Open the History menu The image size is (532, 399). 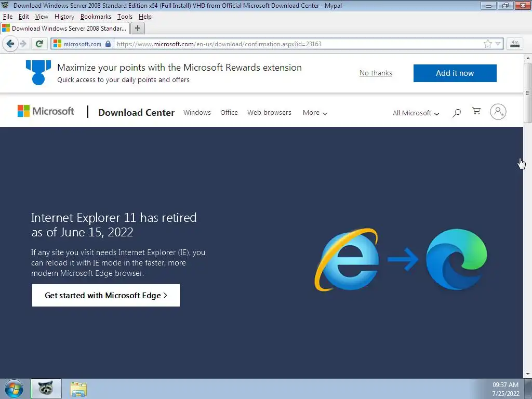pyautogui.click(x=64, y=17)
